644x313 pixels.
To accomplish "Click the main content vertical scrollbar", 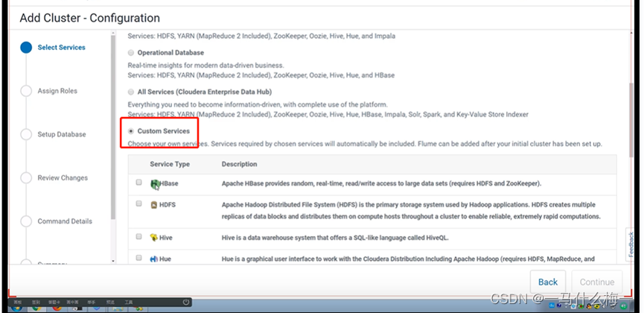I will (x=631, y=119).
